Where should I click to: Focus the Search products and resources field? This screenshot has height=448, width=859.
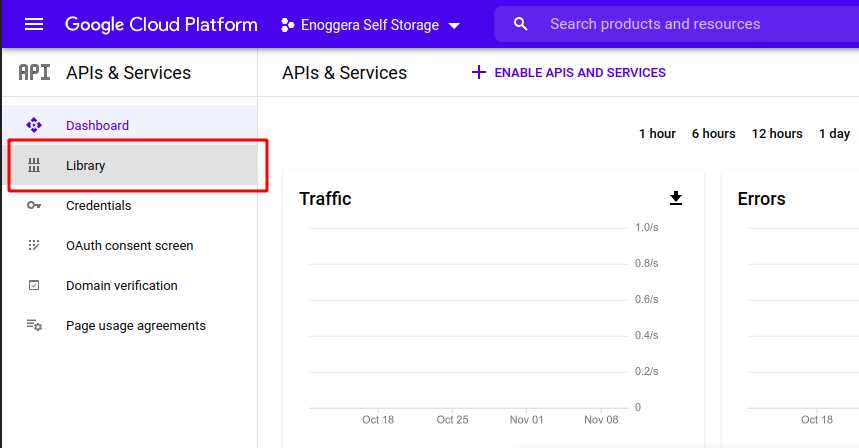pyautogui.click(x=677, y=24)
